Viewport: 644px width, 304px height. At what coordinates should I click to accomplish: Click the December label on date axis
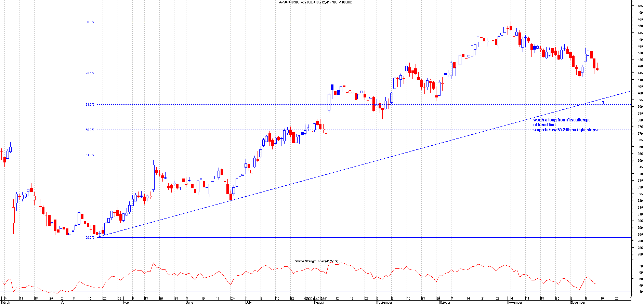[578, 302]
